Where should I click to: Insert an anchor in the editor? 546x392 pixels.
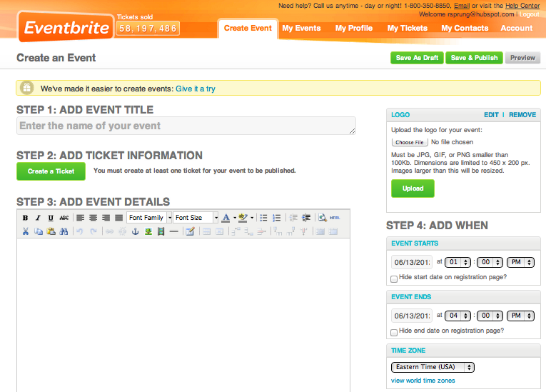click(x=136, y=231)
